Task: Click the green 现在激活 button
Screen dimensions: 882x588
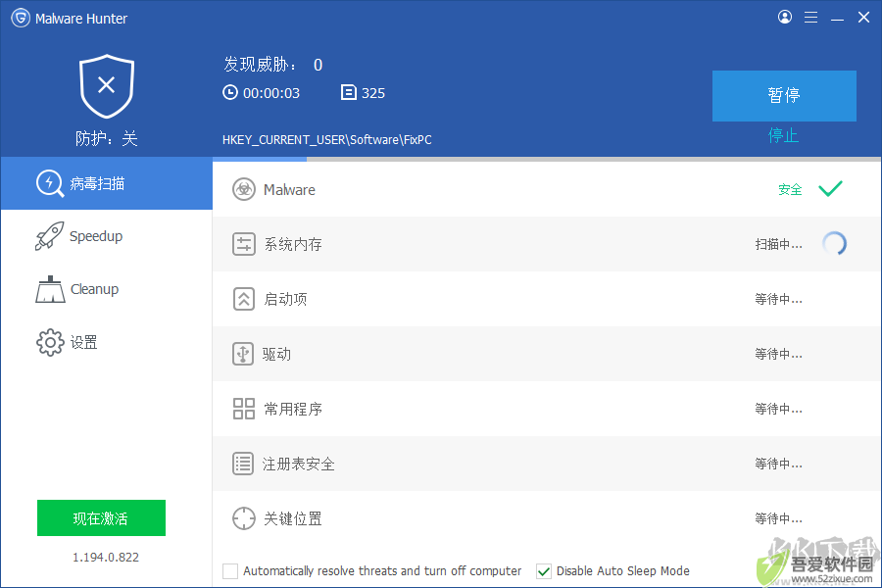Action: 101,517
